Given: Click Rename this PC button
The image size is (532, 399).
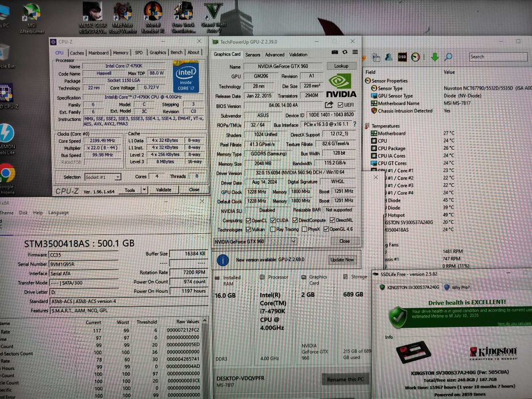Looking at the screenshot, I should (x=345, y=379).
